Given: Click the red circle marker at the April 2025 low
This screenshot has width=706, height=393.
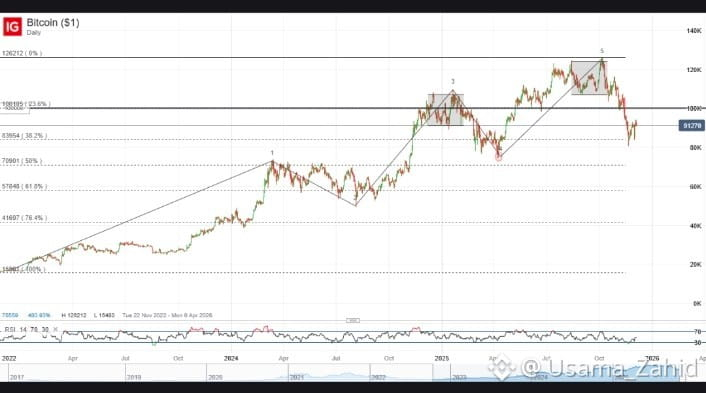Looking at the screenshot, I should [498, 158].
